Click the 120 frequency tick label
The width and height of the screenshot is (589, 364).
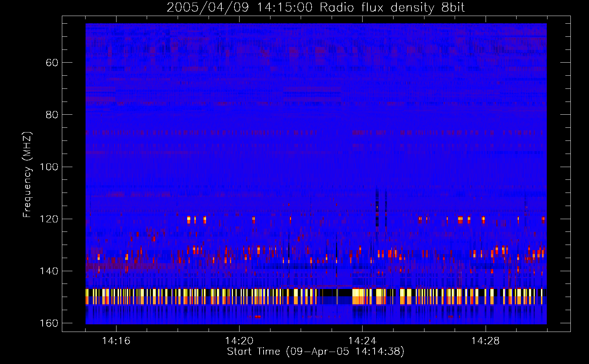point(49,219)
